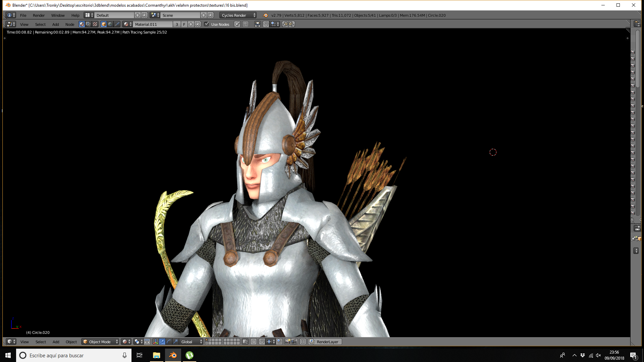Screen dimensions: 644x362
Task: Open the Cycles Render engine dropdown
Action: click(238, 15)
